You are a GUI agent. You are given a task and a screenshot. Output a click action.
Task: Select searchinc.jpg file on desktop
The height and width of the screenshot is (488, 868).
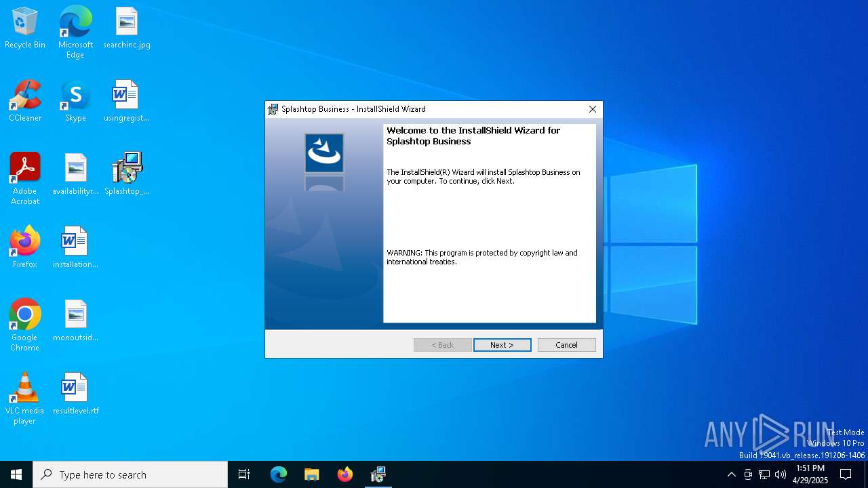click(x=126, y=28)
